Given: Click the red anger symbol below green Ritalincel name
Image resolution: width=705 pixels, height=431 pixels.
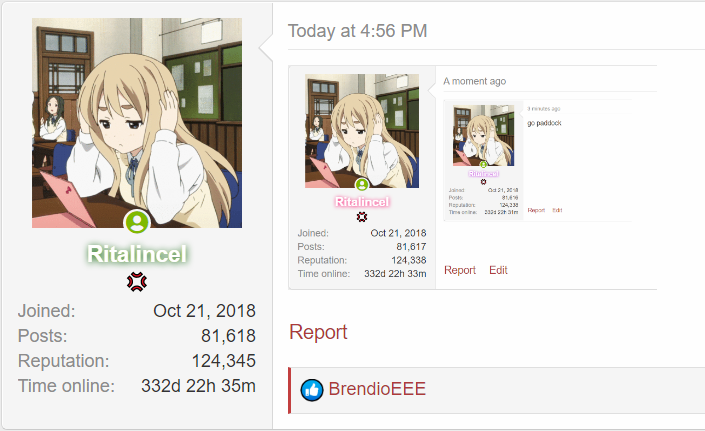Looking at the screenshot, I should [x=137, y=282].
